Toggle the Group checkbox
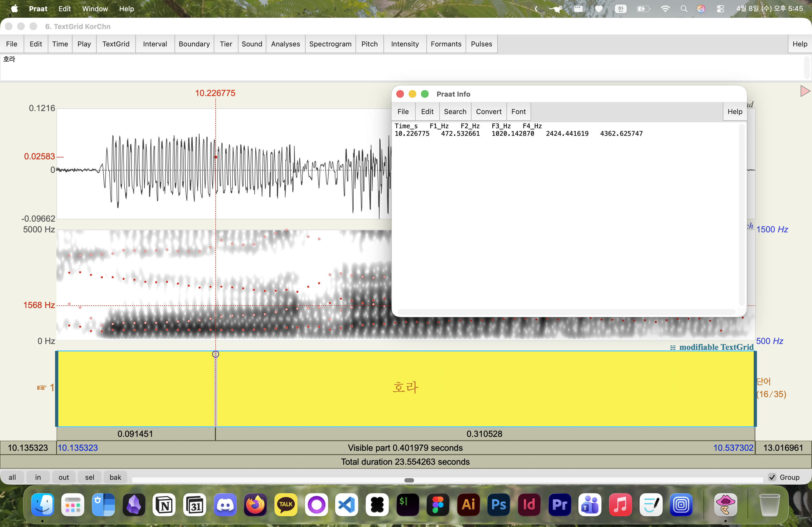Viewport: 812px width, 527px height. coord(773,477)
